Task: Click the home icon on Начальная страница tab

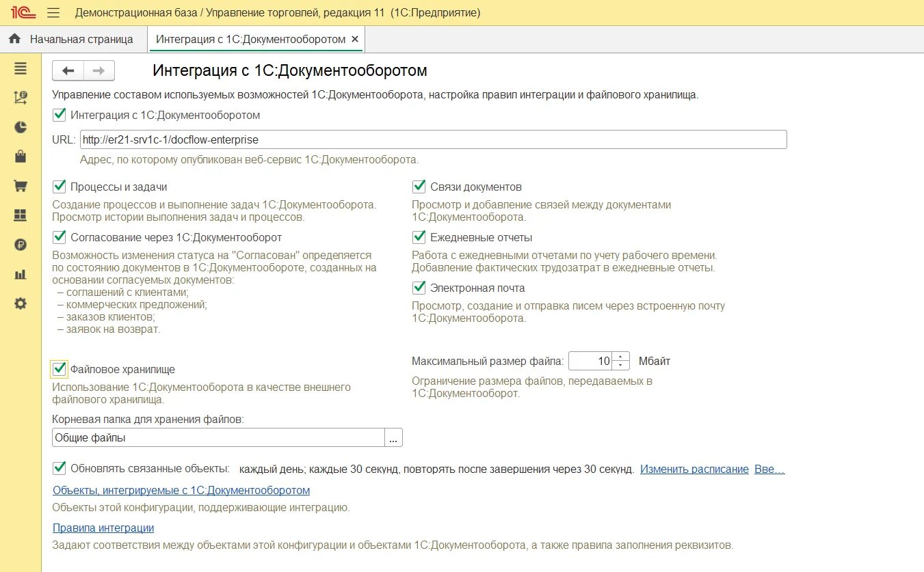Action: coord(15,39)
